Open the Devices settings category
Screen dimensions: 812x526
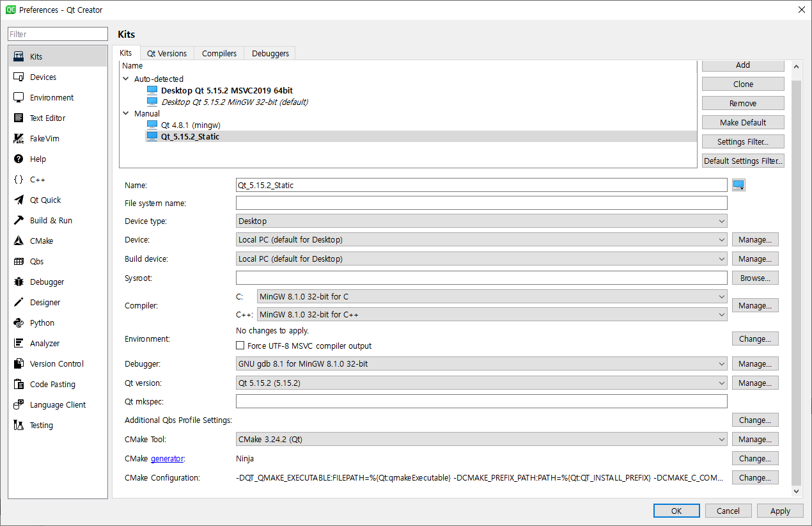[58, 77]
